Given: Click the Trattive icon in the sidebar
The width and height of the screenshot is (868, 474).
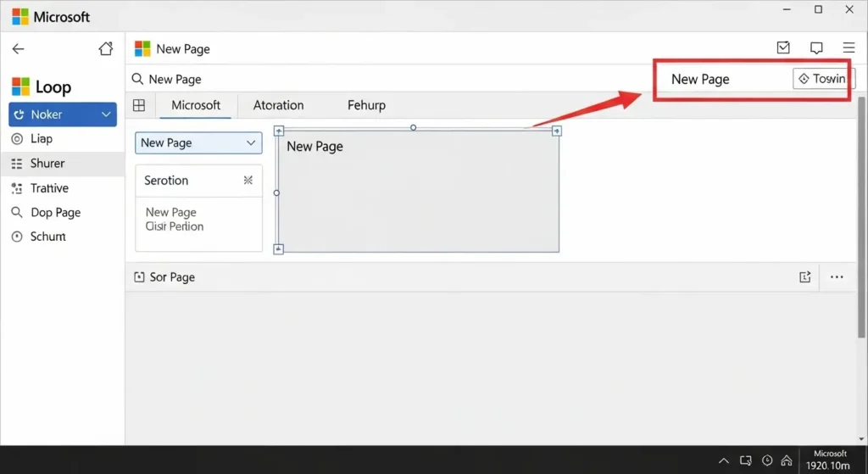Looking at the screenshot, I should (x=17, y=188).
